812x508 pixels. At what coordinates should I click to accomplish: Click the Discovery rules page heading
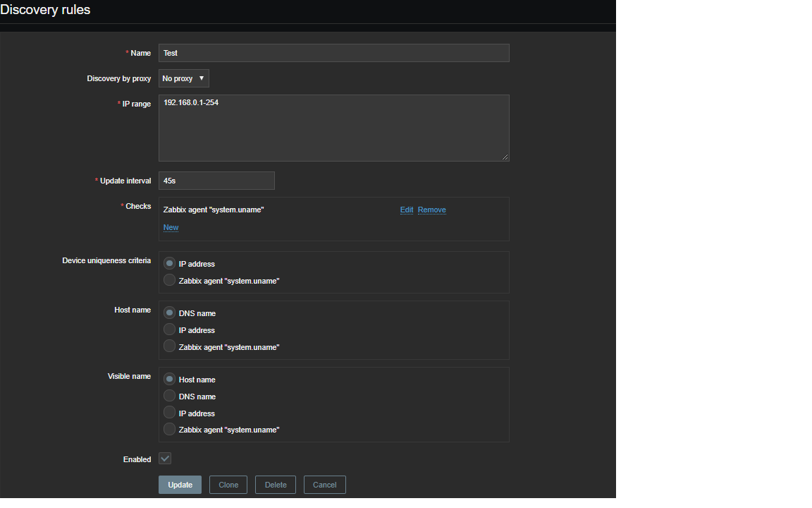[45, 10]
